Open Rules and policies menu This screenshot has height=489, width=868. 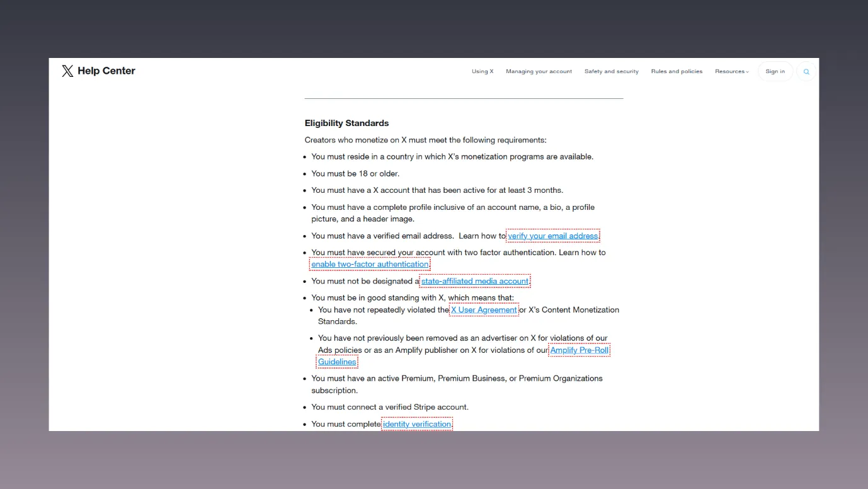pyautogui.click(x=677, y=72)
